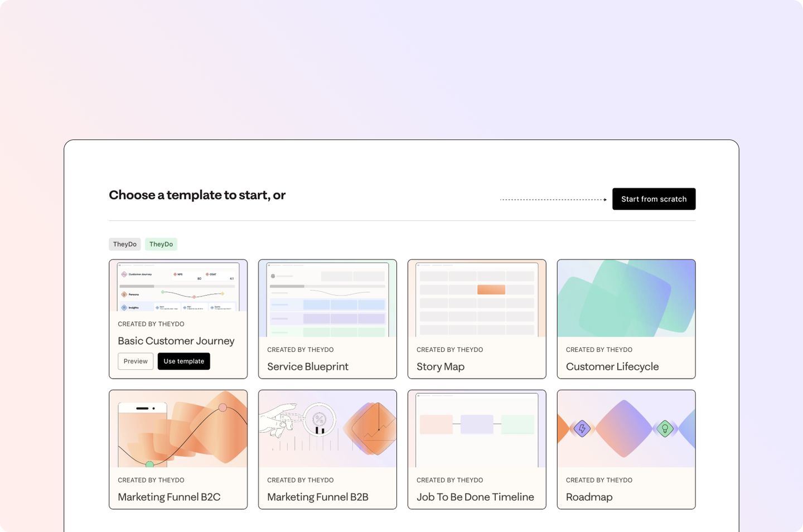Click the Persona lane icon in the journey thumbnail

124,294
